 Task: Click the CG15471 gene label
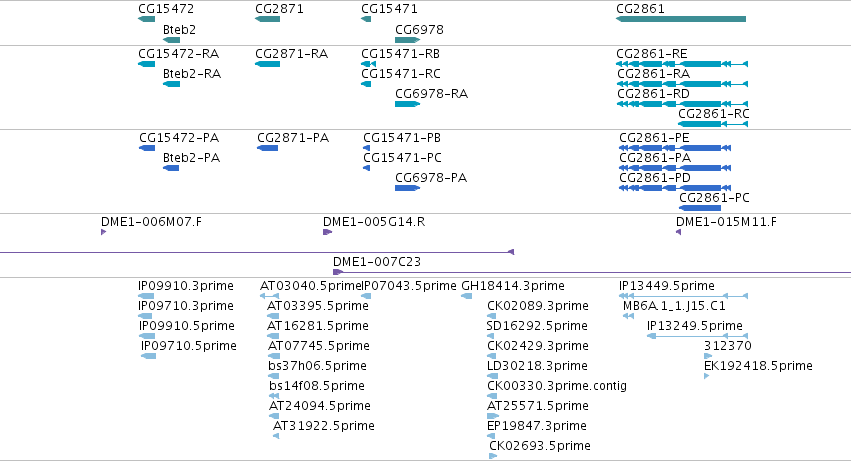[389, 9]
